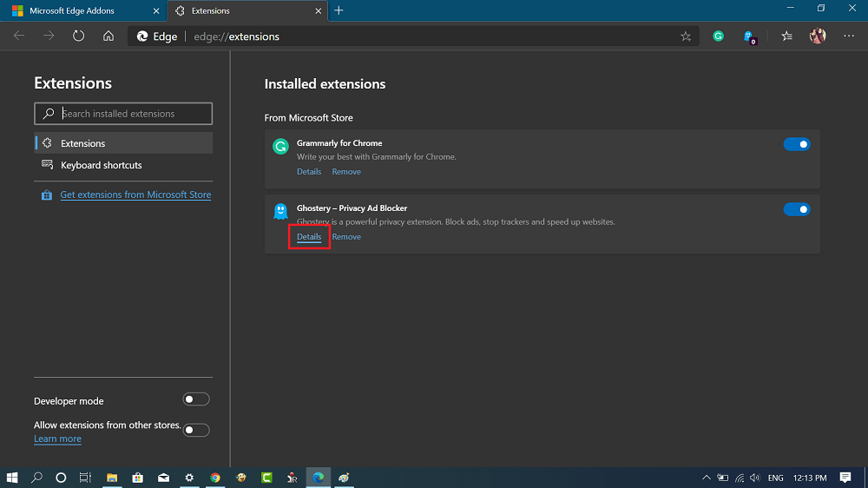This screenshot has height=488, width=868.
Task: Open Details for Ghostery extension
Action: [309, 236]
